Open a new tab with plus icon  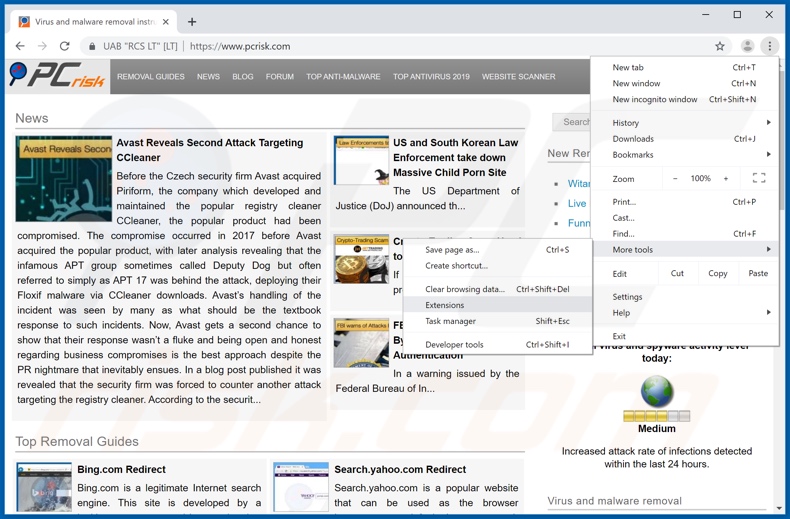pyautogui.click(x=192, y=22)
